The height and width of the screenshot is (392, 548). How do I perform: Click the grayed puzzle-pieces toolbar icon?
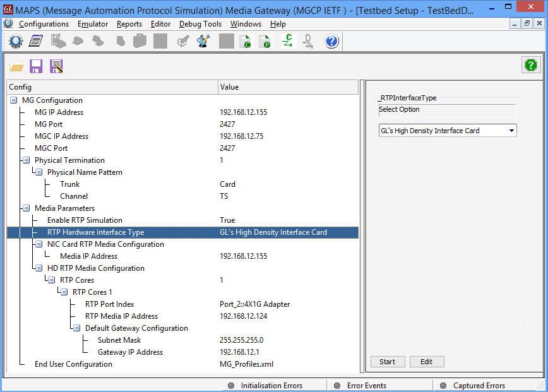point(58,41)
